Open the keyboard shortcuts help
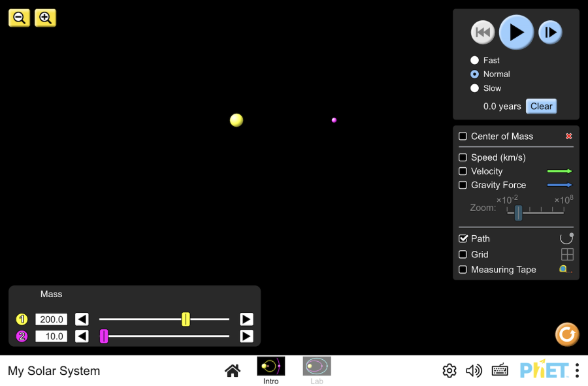This screenshot has width=588, height=386. [x=500, y=371]
